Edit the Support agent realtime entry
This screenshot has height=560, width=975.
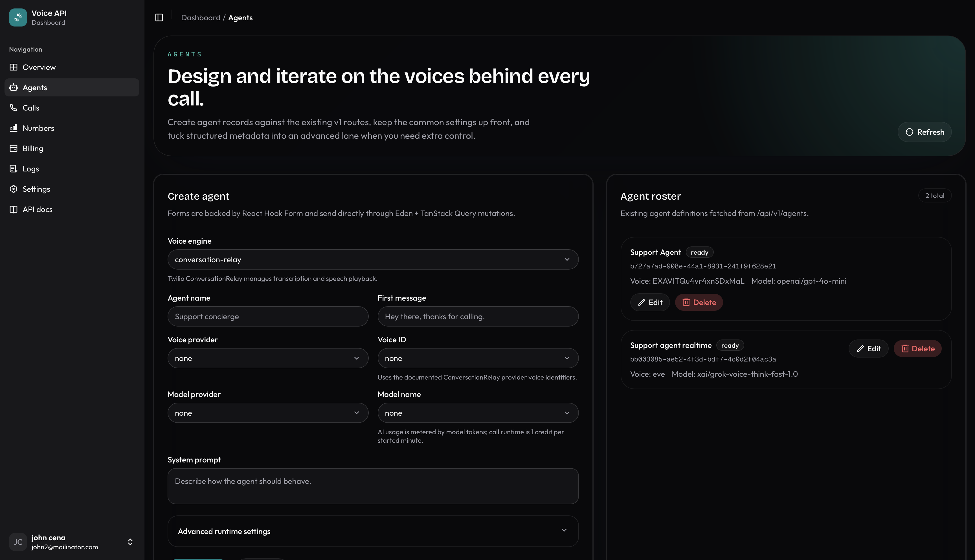click(868, 349)
